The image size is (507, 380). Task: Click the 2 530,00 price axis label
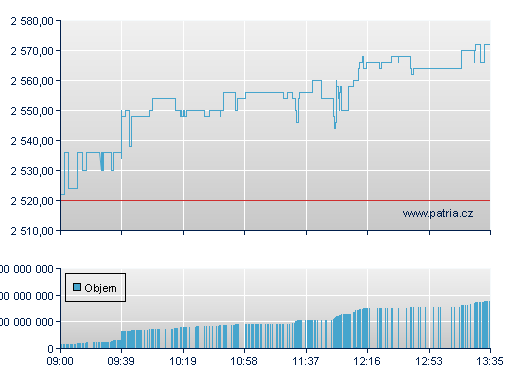click(x=32, y=171)
